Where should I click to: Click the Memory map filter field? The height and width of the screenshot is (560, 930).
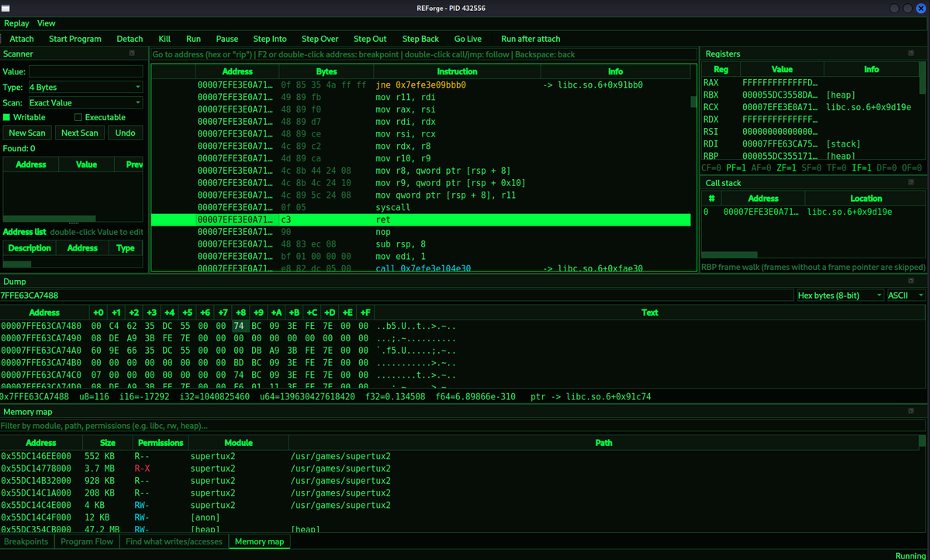462,426
